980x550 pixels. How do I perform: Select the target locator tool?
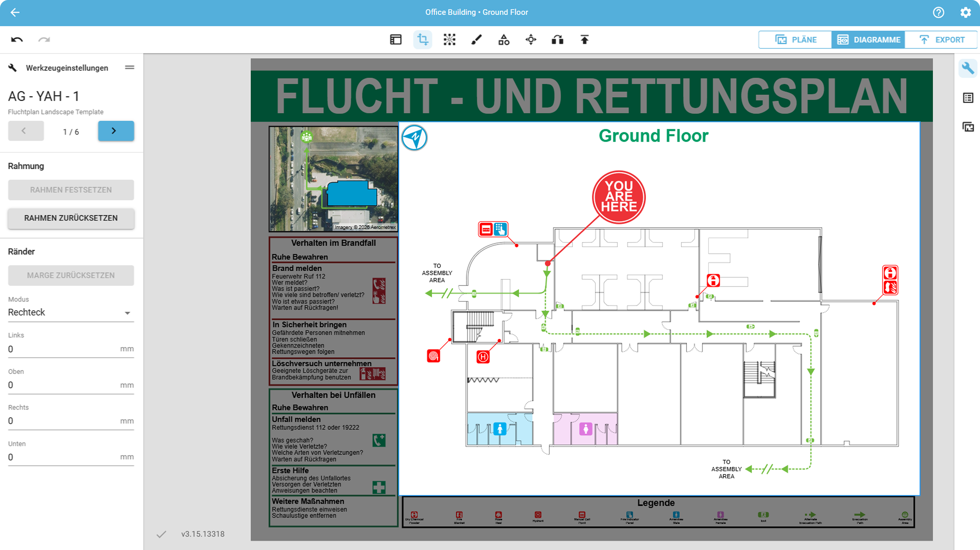(531, 40)
